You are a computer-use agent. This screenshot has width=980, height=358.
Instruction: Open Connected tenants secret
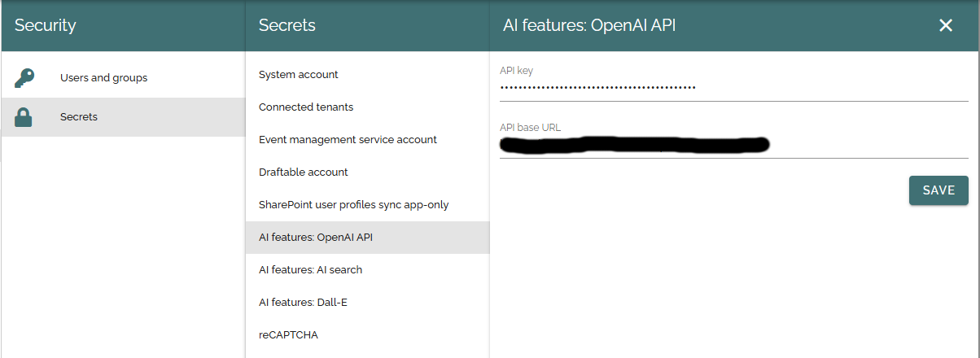tap(368, 107)
